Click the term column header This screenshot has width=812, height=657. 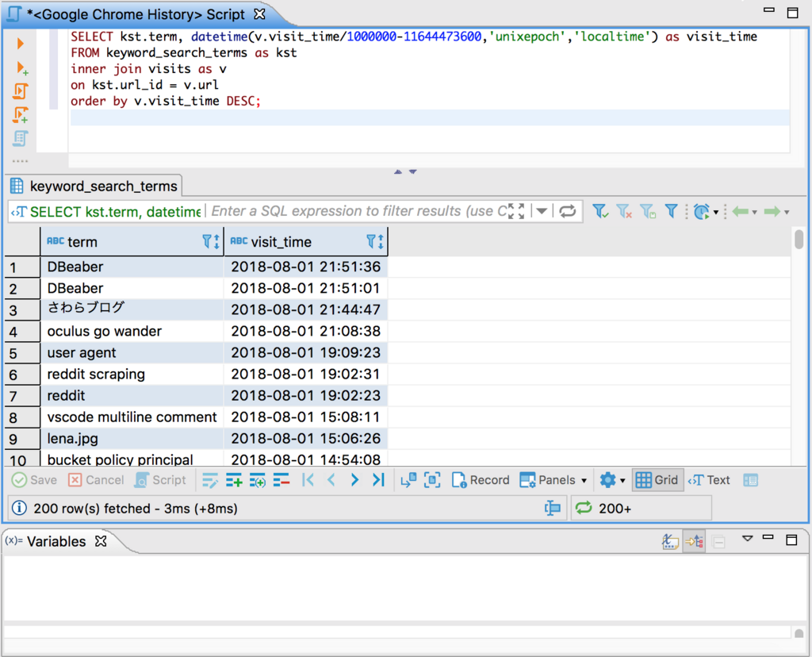coord(132,241)
